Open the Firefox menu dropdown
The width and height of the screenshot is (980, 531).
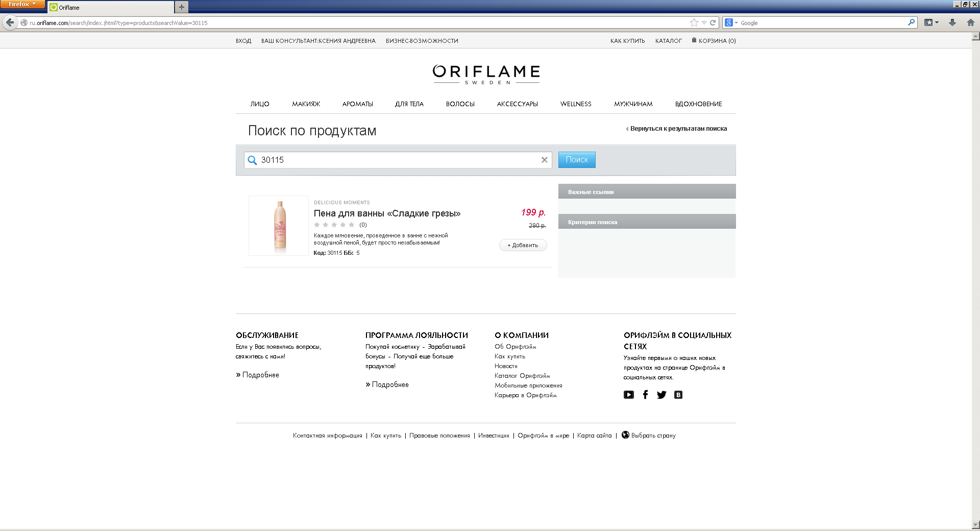[22, 4]
